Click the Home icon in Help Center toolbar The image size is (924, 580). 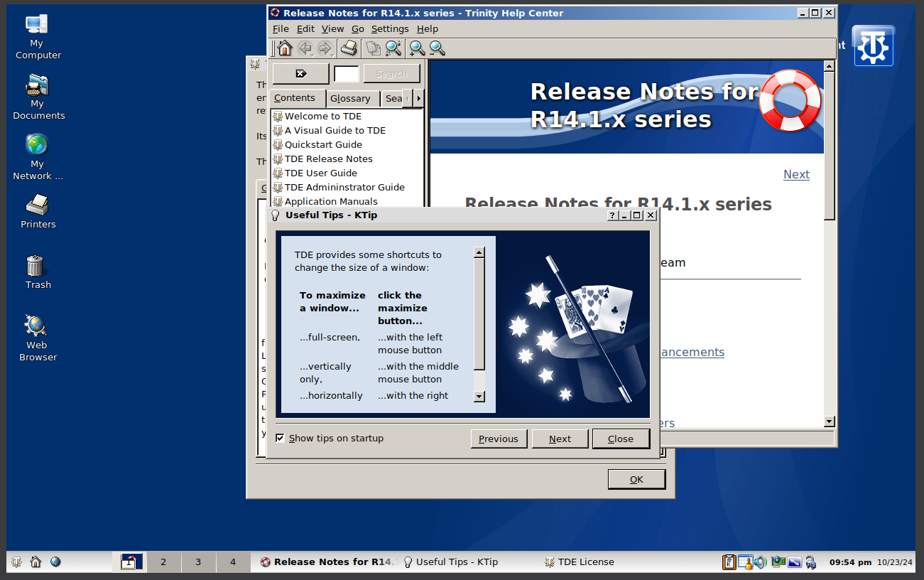[x=285, y=48]
